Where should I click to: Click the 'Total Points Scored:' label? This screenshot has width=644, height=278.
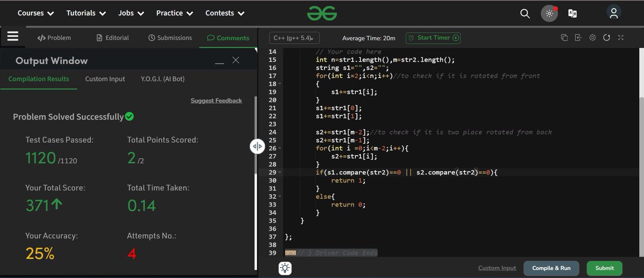click(x=163, y=140)
